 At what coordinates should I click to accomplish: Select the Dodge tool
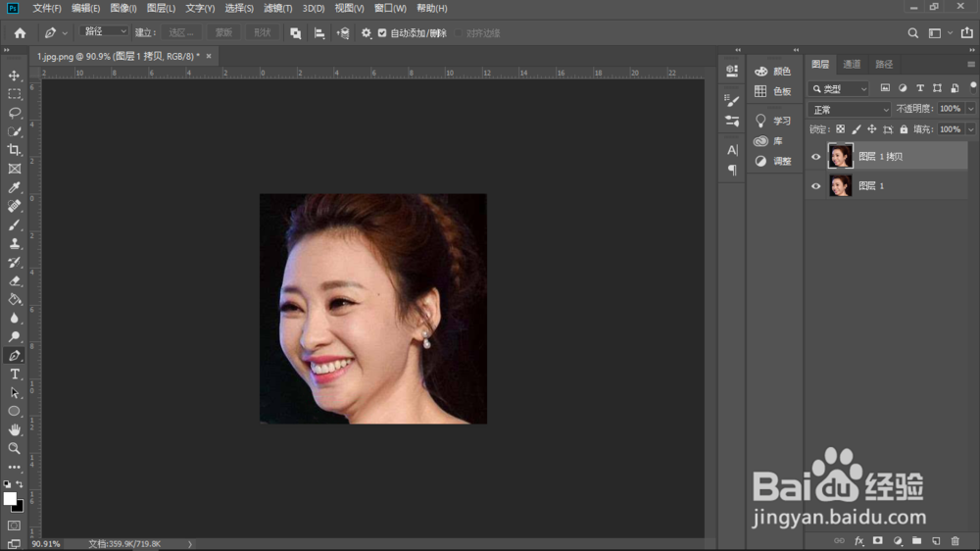(14, 336)
